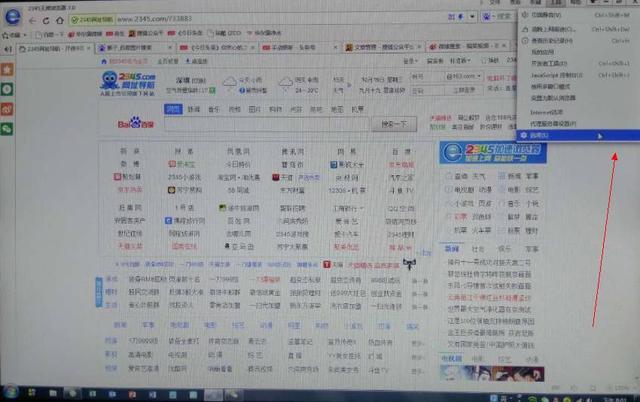Click the anime banner thumbnail at bottom right
The width and height of the screenshot is (640, 402).
(492, 373)
